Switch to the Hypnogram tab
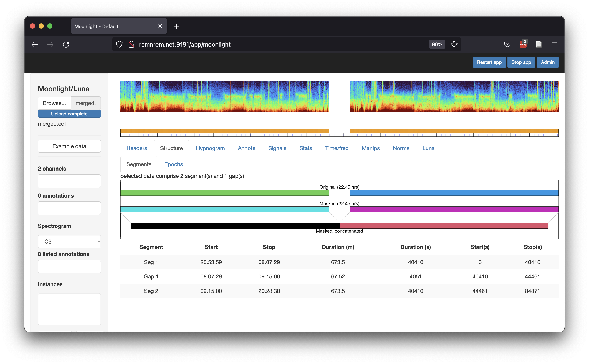This screenshot has width=589, height=364. [x=210, y=148]
